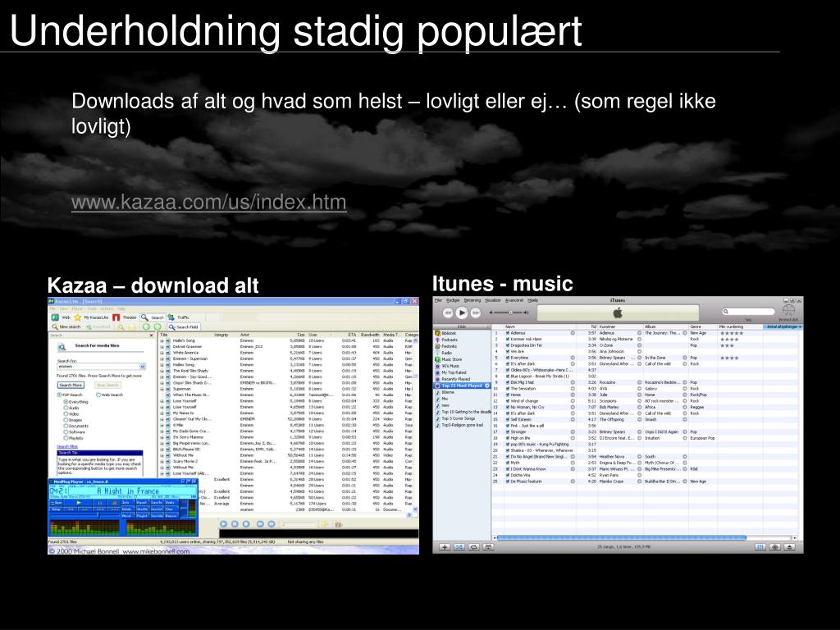Open the Rediger menu in iTunes
The width and height of the screenshot is (840, 630).
tap(453, 300)
